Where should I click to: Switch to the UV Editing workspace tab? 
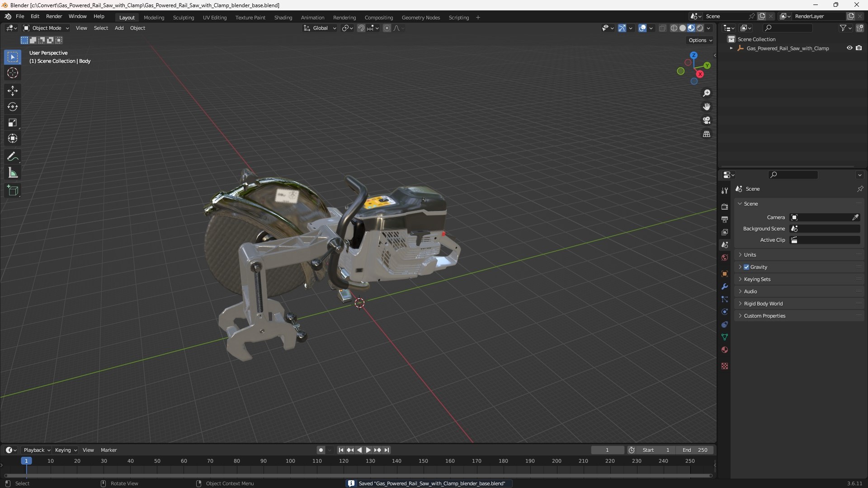coord(215,18)
